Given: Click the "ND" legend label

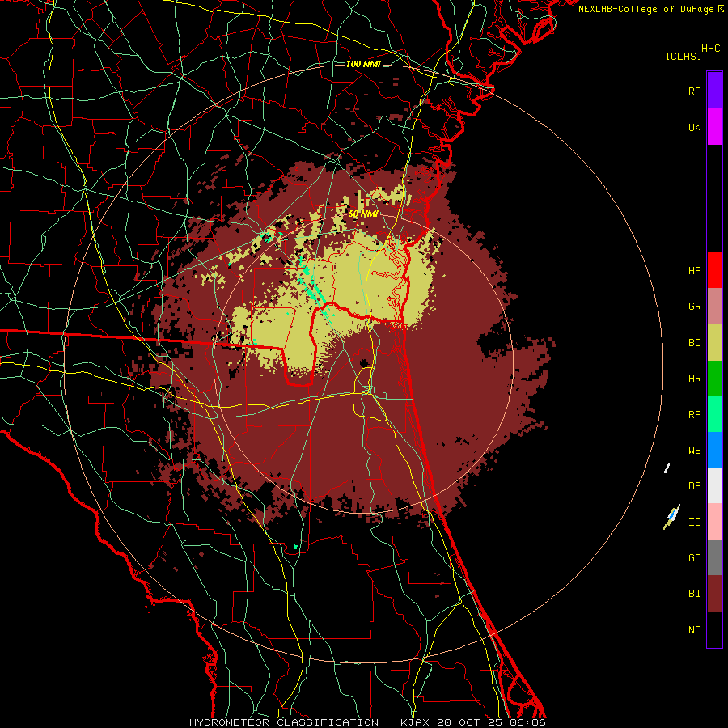Looking at the screenshot, I should 694,630.
